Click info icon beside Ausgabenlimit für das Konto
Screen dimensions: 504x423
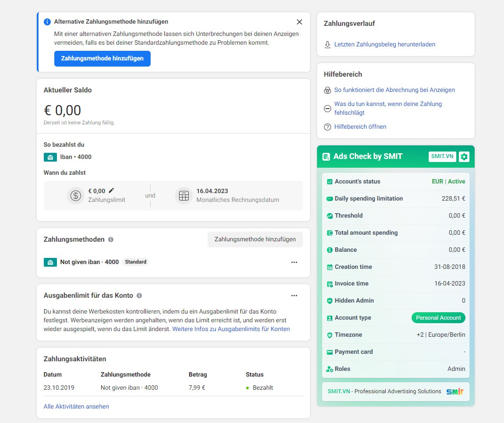[139, 296]
